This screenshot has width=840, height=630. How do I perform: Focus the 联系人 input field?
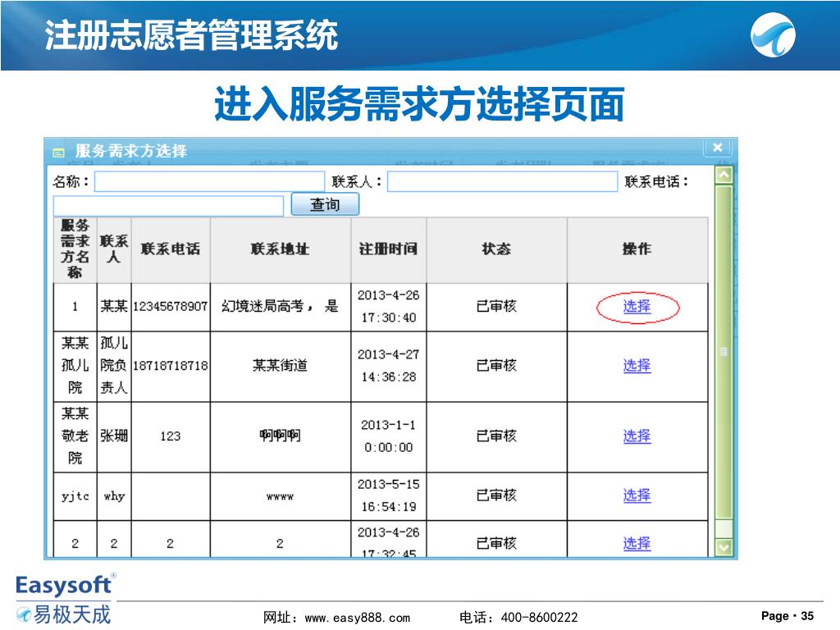pos(503,181)
